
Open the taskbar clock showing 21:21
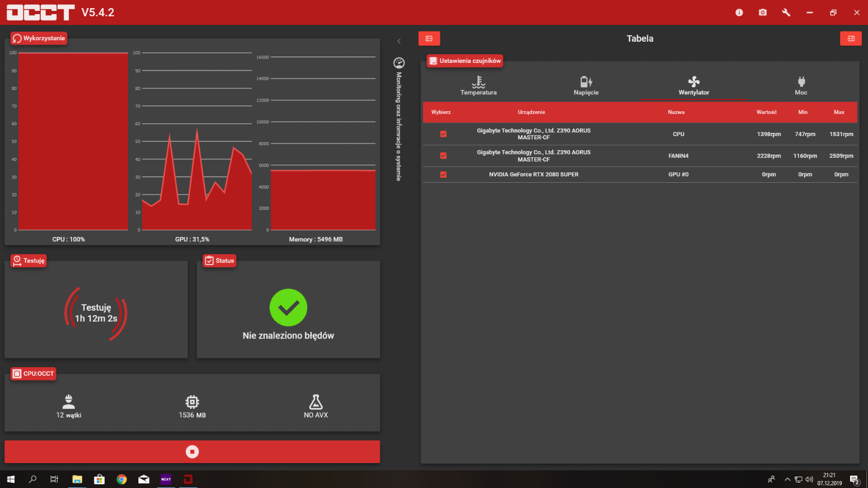829,479
